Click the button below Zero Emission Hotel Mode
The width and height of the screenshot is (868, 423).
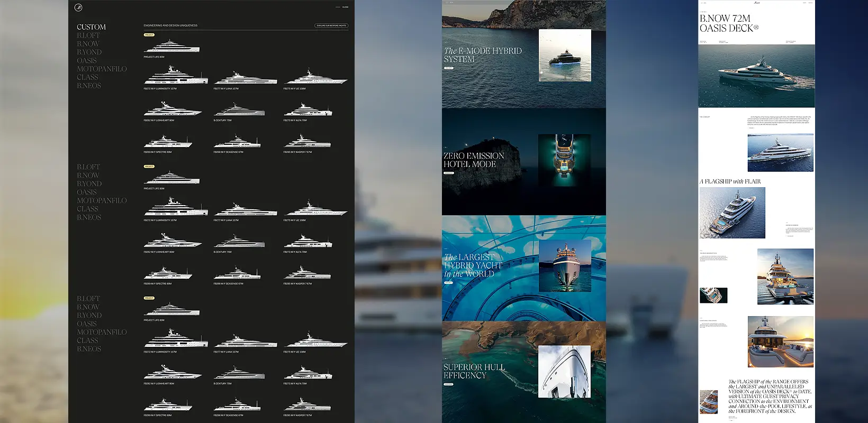(x=448, y=173)
